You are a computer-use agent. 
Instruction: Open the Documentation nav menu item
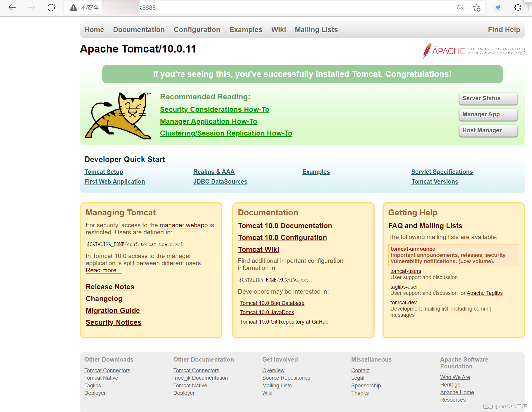tap(139, 30)
